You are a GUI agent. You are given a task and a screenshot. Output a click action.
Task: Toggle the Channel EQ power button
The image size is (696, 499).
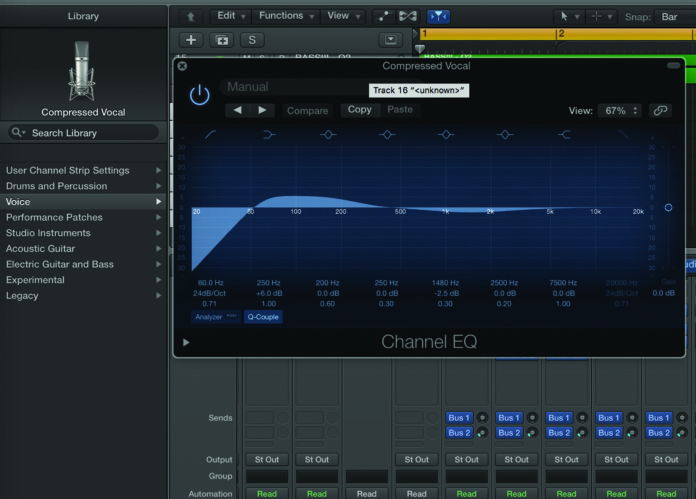pos(199,95)
